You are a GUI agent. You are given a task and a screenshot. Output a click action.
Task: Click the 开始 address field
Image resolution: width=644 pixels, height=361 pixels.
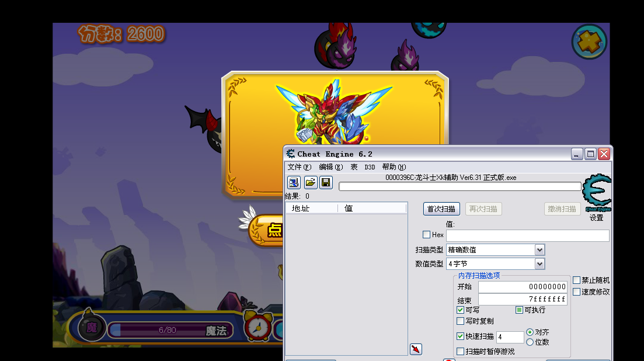[x=523, y=287]
